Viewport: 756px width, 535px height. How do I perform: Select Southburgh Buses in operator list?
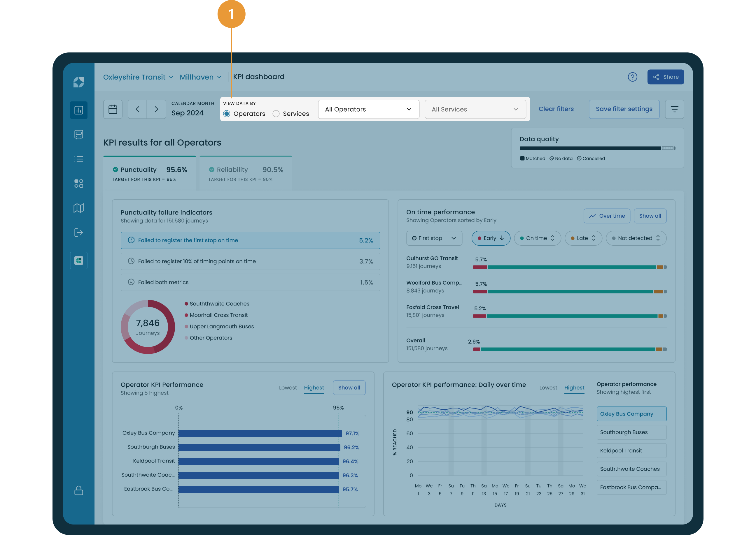631,432
